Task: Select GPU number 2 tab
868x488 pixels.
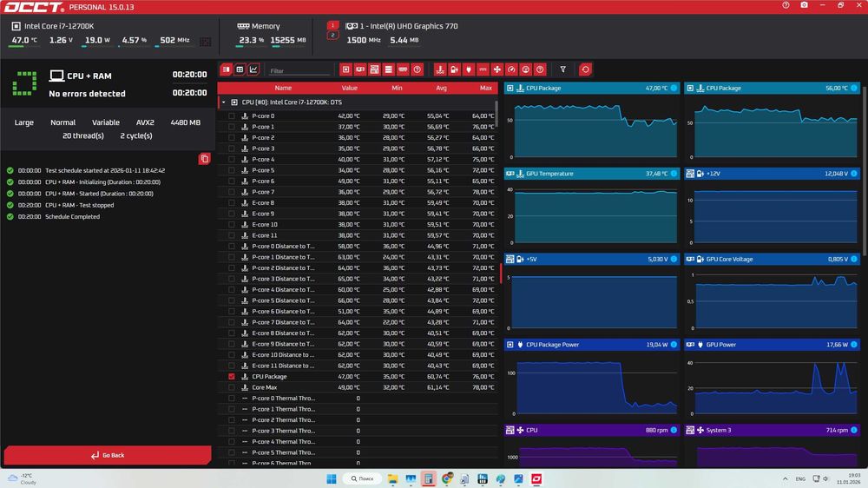Action: pyautogui.click(x=332, y=36)
